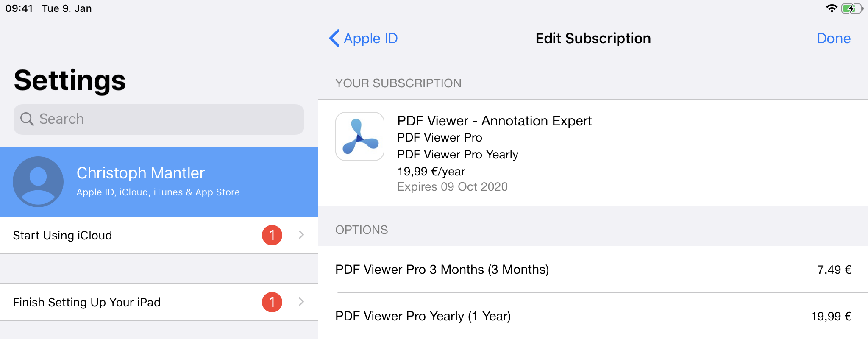Tap the profile avatar icon
Image resolution: width=868 pixels, height=339 pixels.
click(x=38, y=181)
